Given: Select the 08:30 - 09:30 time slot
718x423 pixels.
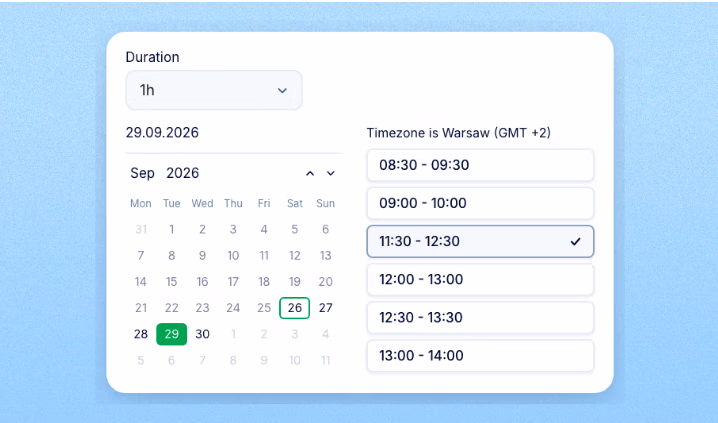Looking at the screenshot, I should [x=480, y=165].
